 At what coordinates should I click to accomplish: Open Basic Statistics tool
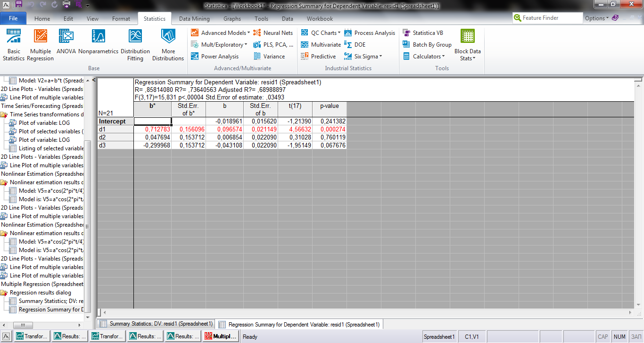click(x=14, y=45)
